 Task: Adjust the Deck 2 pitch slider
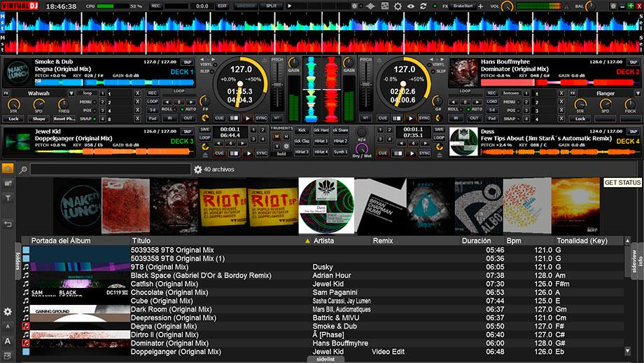366,85
